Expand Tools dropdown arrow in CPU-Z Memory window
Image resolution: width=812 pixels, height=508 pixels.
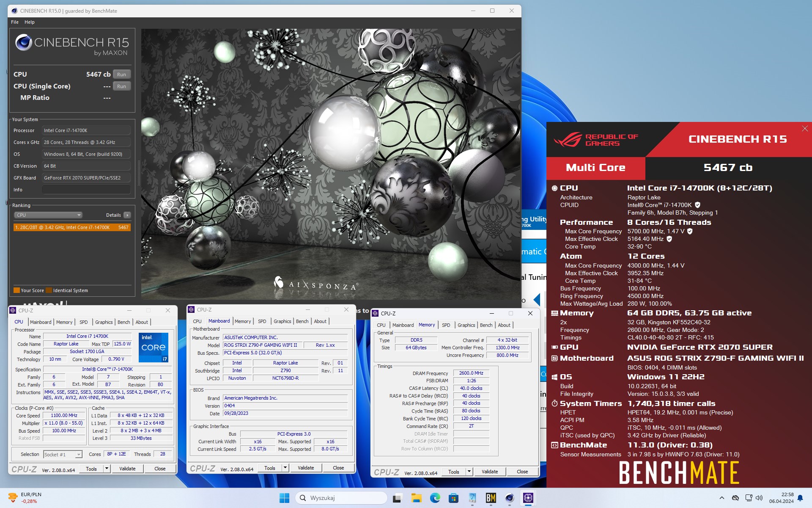pos(469,472)
